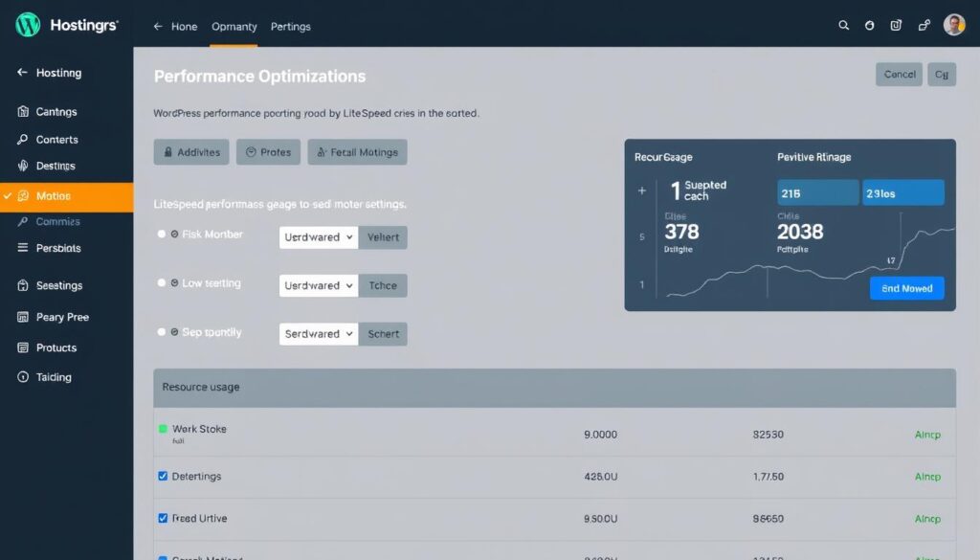Select the Fisk Morlber radio option

coord(162,235)
